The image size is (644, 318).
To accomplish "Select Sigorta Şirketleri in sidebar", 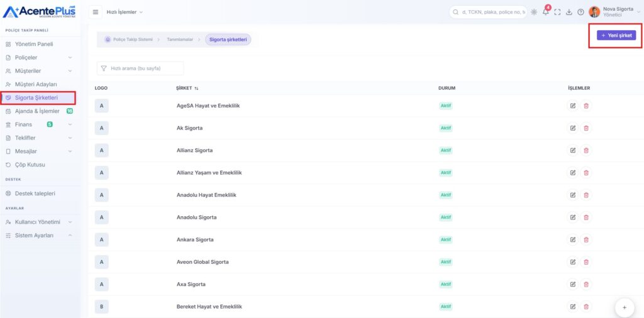I will point(38,97).
